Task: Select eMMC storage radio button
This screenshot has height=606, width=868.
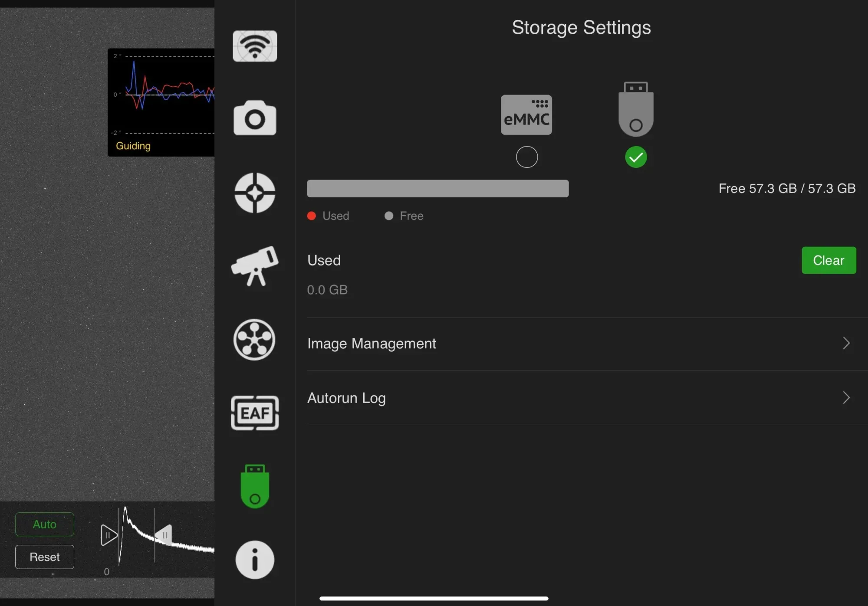Action: [526, 157]
